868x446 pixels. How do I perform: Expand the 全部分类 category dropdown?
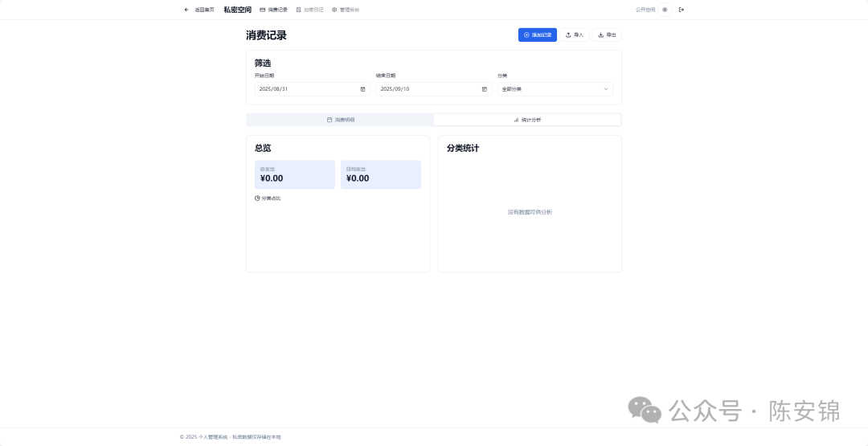(555, 89)
